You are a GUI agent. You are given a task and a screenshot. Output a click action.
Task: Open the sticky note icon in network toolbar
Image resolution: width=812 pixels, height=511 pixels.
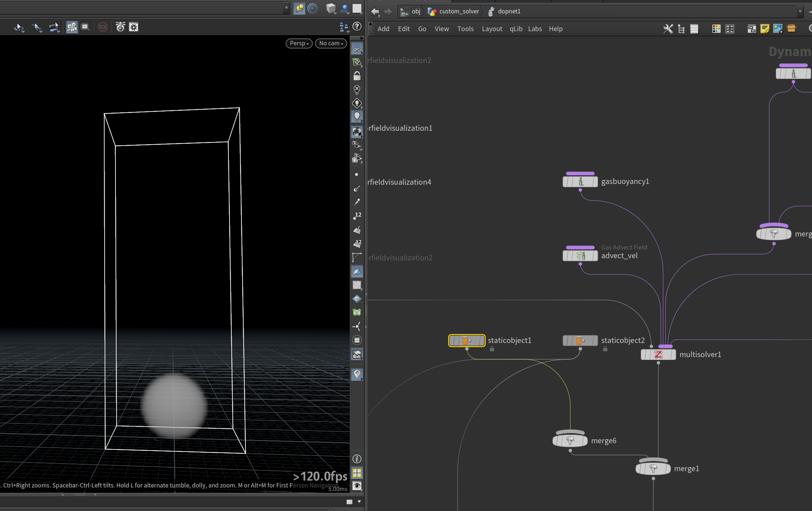(765, 29)
